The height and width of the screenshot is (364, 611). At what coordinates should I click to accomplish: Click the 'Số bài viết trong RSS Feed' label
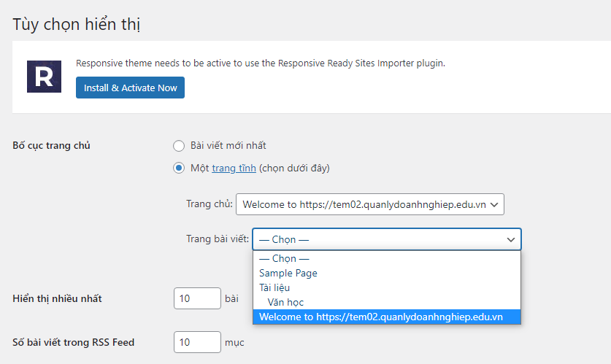(x=74, y=342)
